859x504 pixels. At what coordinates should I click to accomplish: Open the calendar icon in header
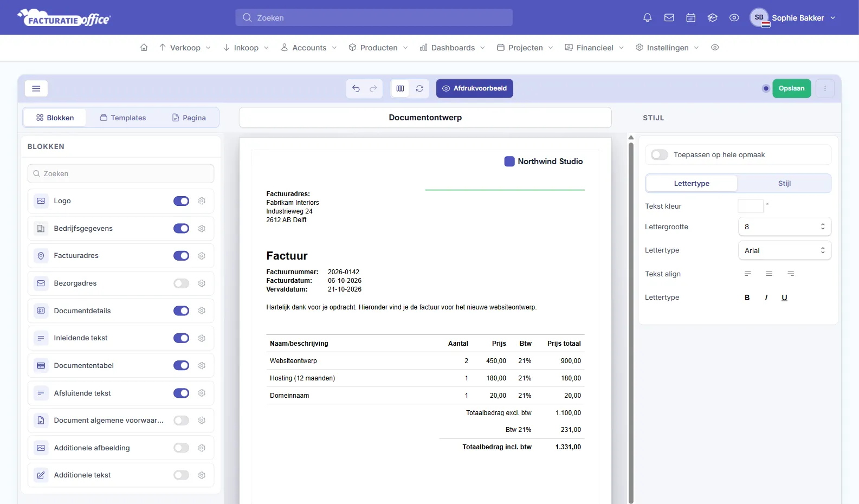[x=691, y=18]
